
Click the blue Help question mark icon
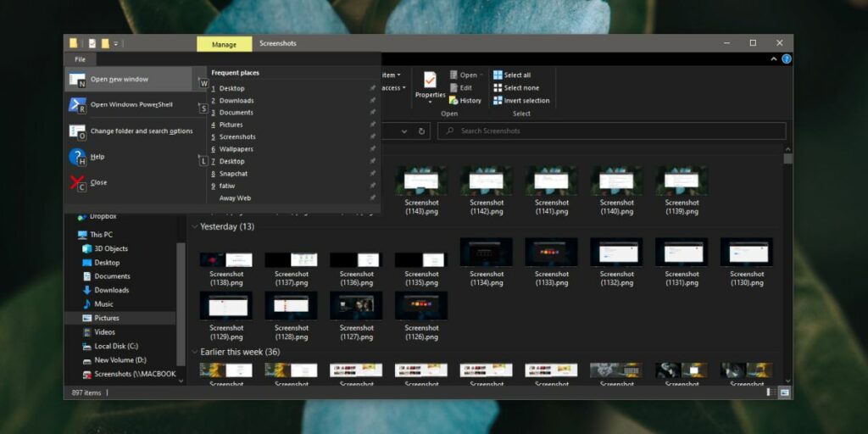click(77, 157)
